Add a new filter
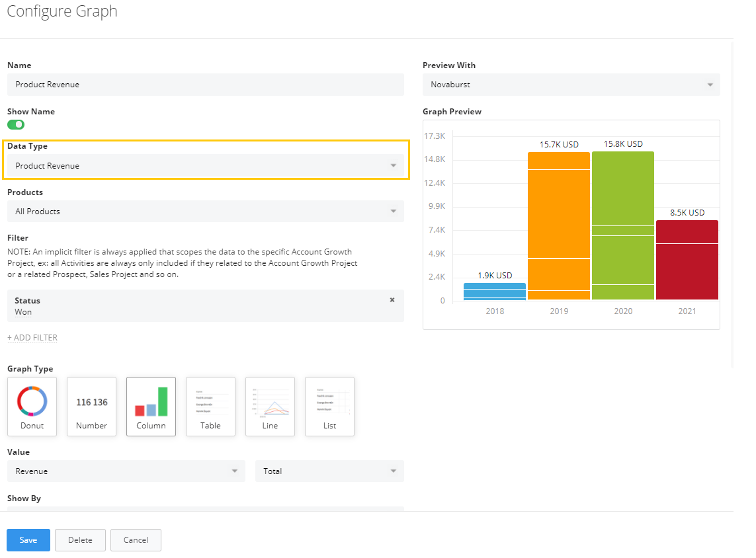Image resolution: width=756 pixels, height=558 pixels. tap(32, 337)
